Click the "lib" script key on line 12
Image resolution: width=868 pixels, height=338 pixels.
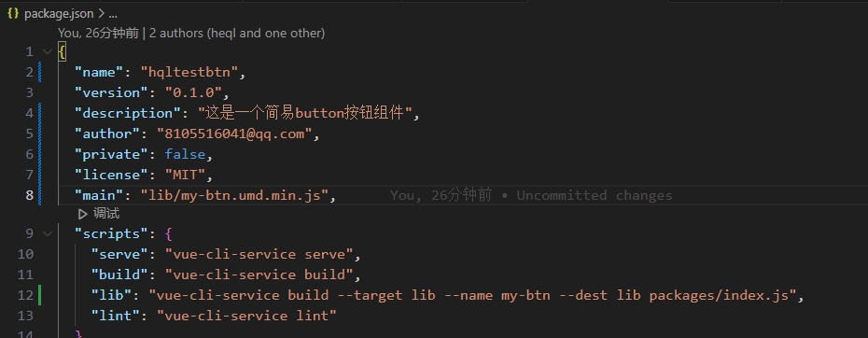point(115,295)
